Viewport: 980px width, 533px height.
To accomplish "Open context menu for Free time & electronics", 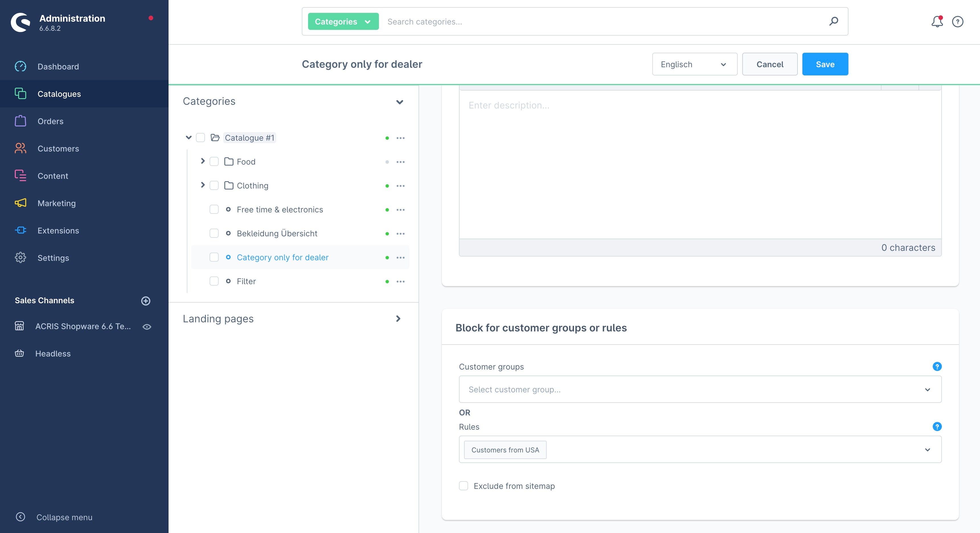I will (x=401, y=210).
